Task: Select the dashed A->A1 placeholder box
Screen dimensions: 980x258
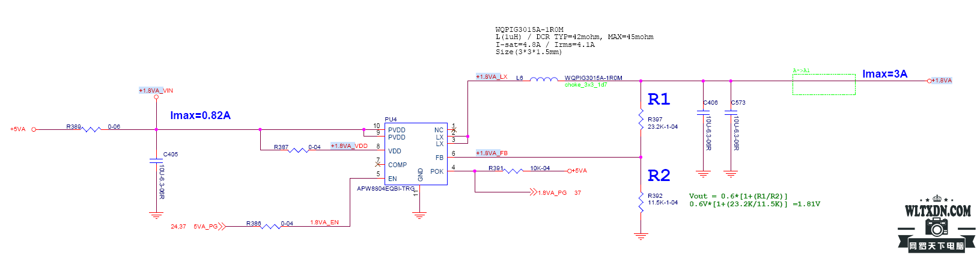Action: pos(824,84)
